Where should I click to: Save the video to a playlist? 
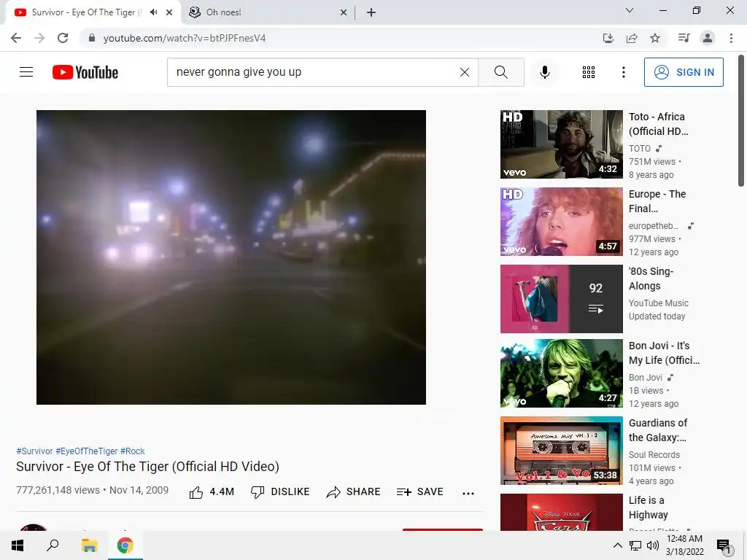419,492
